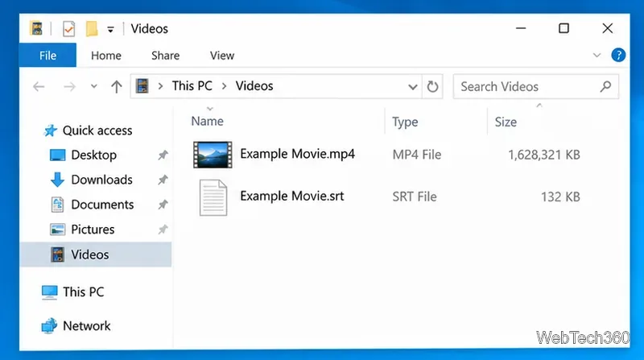The height and width of the screenshot is (360, 644).
Task: Sort files by the Size column header
Action: (x=506, y=122)
